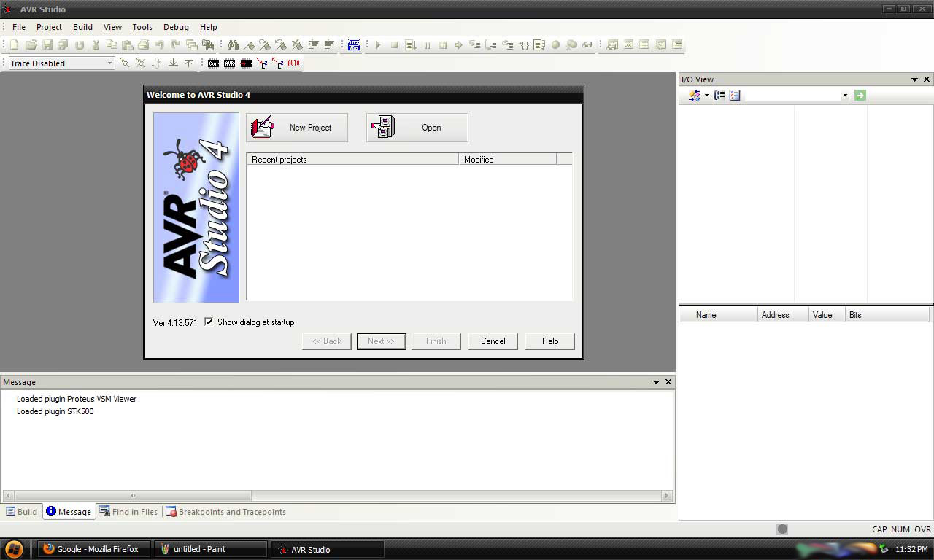Screen dimensions: 934x560
Task: Open the I/O View panel options arrow
Action: point(914,79)
